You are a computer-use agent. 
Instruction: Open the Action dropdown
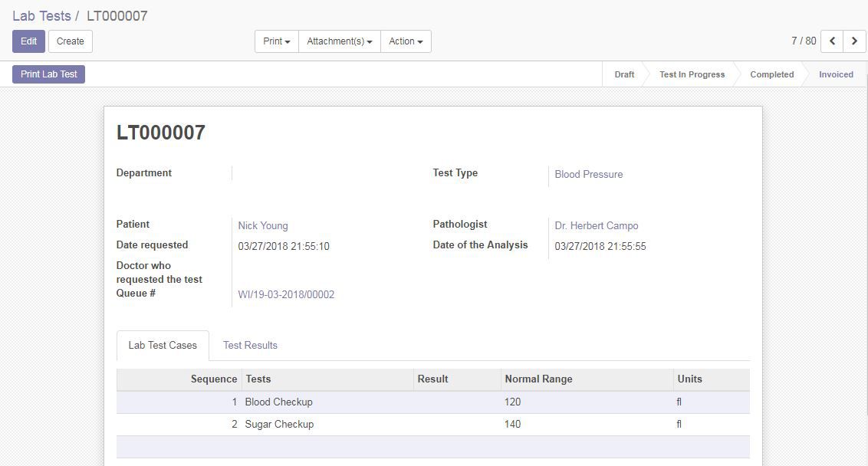point(406,41)
